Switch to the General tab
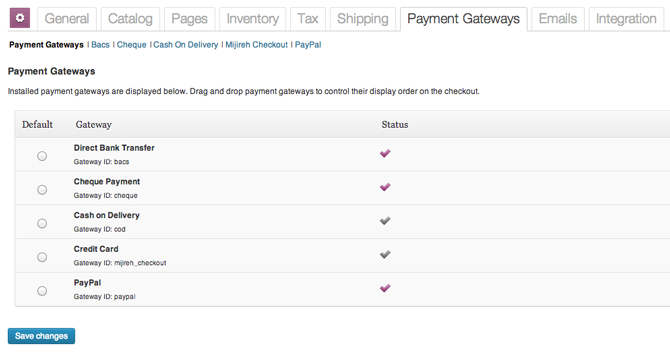This screenshot has height=360, width=670. click(x=67, y=19)
